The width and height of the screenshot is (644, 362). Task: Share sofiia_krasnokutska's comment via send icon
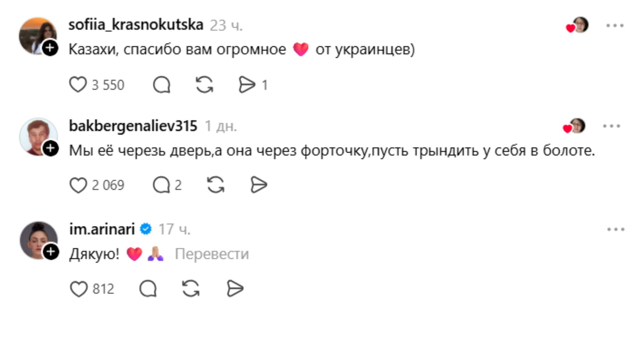pyautogui.click(x=247, y=84)
